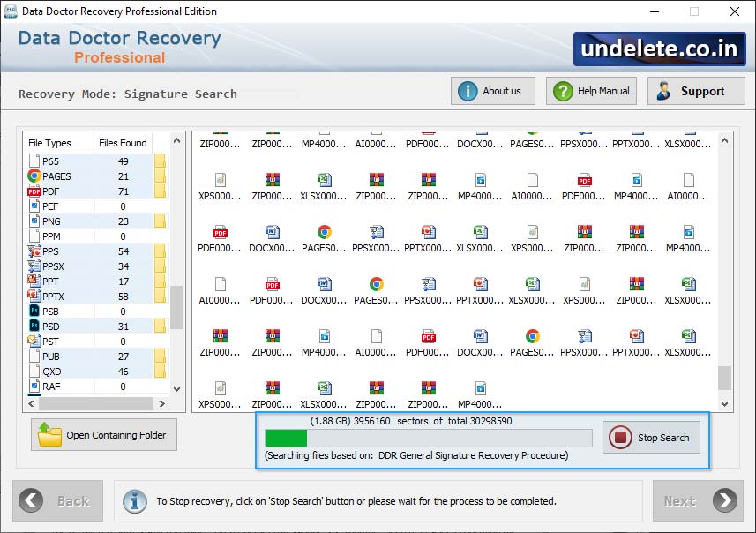Open the Help Manual
The image size is (756, 533).
click(x=590, y=90)
